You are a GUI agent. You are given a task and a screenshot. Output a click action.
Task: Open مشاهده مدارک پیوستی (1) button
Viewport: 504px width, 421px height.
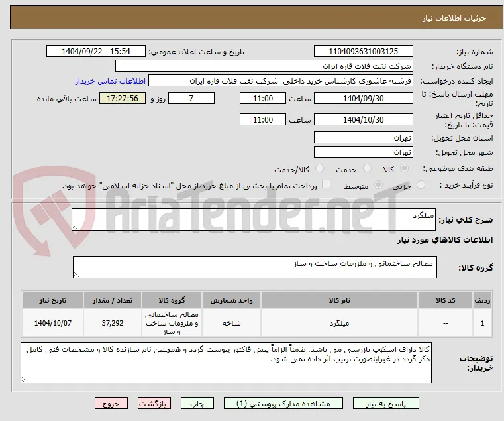(x=283, y=403)
